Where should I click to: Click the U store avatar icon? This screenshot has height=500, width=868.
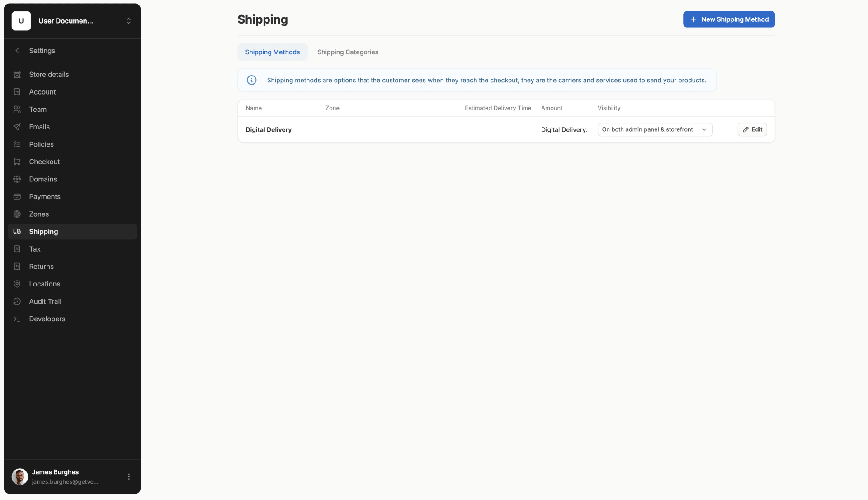[21, 21]
